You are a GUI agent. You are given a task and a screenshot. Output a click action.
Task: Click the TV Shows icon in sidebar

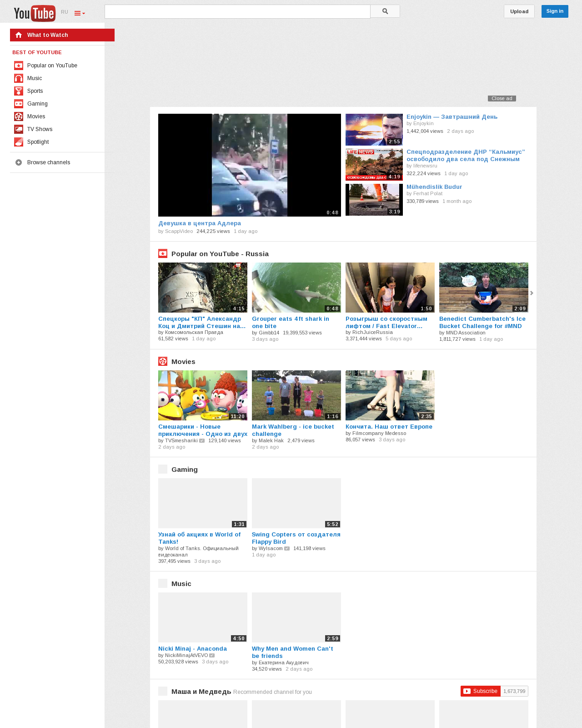(19, 129)
